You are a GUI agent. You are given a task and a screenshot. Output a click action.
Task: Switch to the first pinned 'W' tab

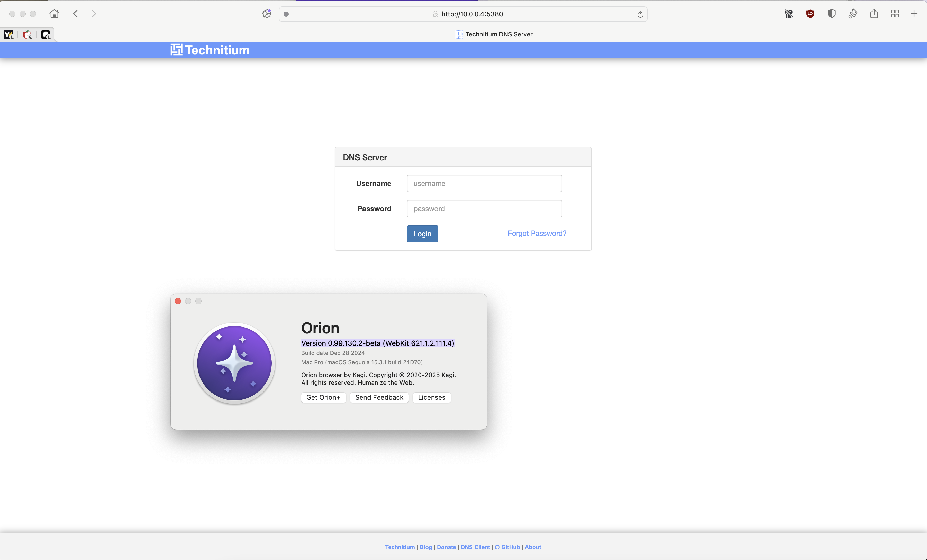coord(9,35)
